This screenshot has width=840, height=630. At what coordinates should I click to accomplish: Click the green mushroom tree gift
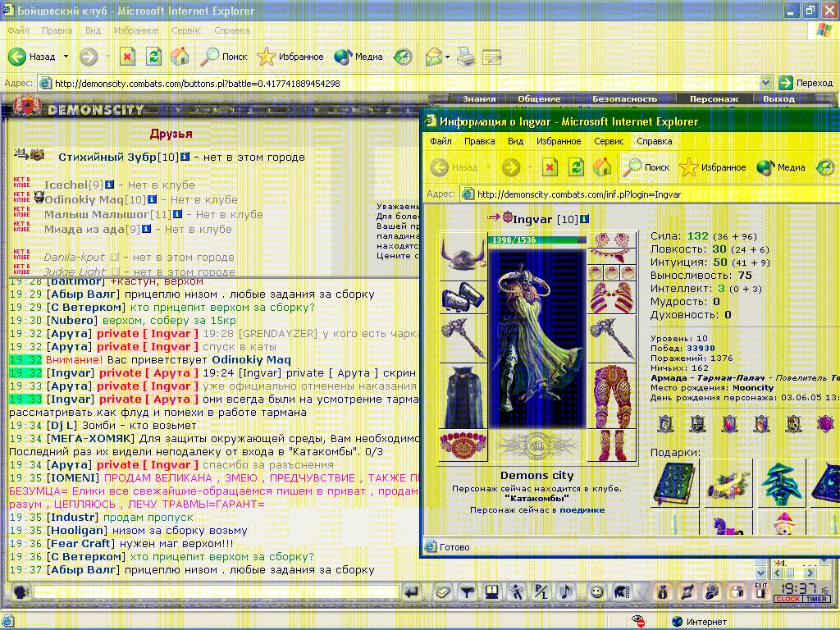click(x=781, y=484)
